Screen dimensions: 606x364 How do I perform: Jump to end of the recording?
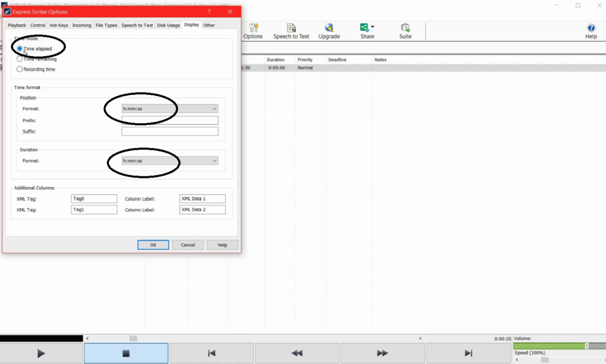tap(469, 353)
